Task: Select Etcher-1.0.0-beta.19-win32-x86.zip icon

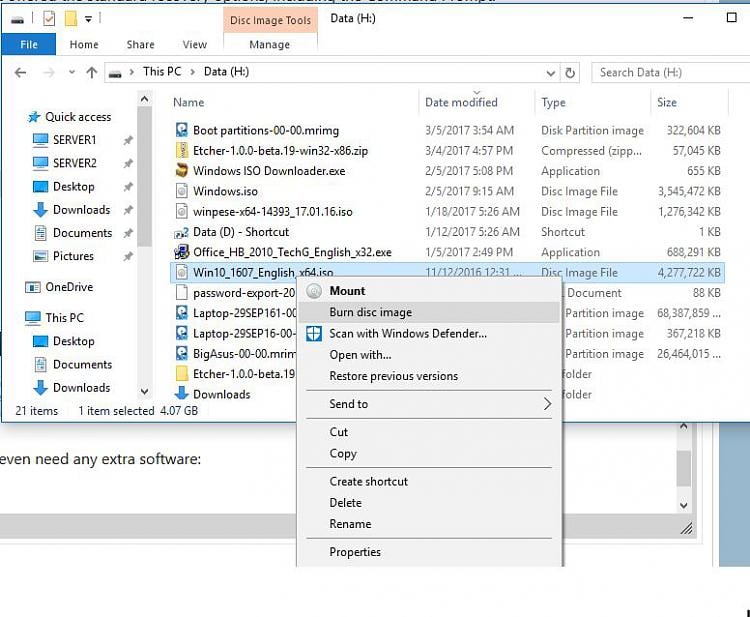Action: [x=182, y=151]
